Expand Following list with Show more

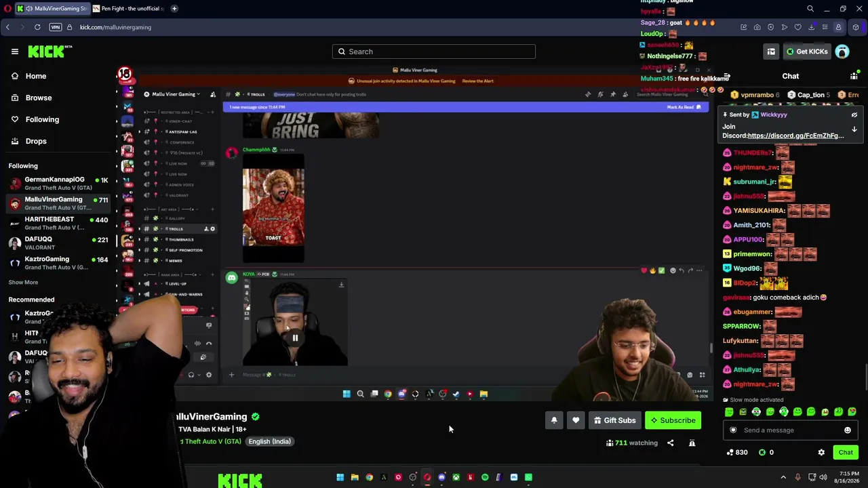(x=23, y=282)
